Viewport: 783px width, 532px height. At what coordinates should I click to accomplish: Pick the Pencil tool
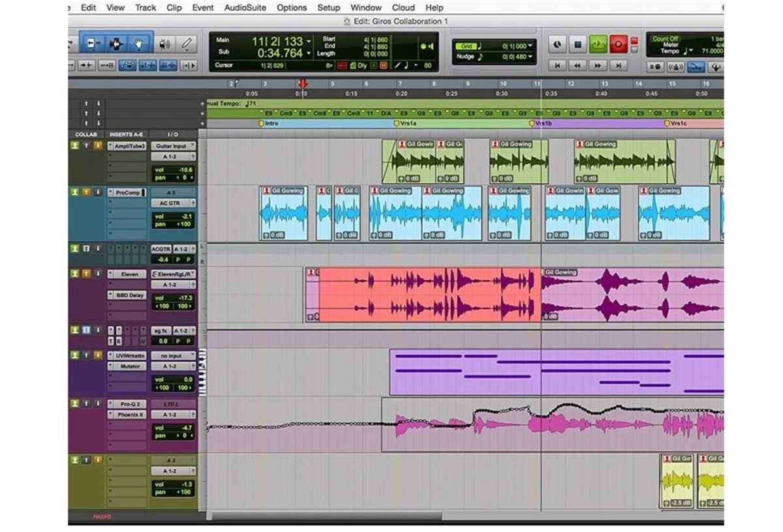point(186,44)
